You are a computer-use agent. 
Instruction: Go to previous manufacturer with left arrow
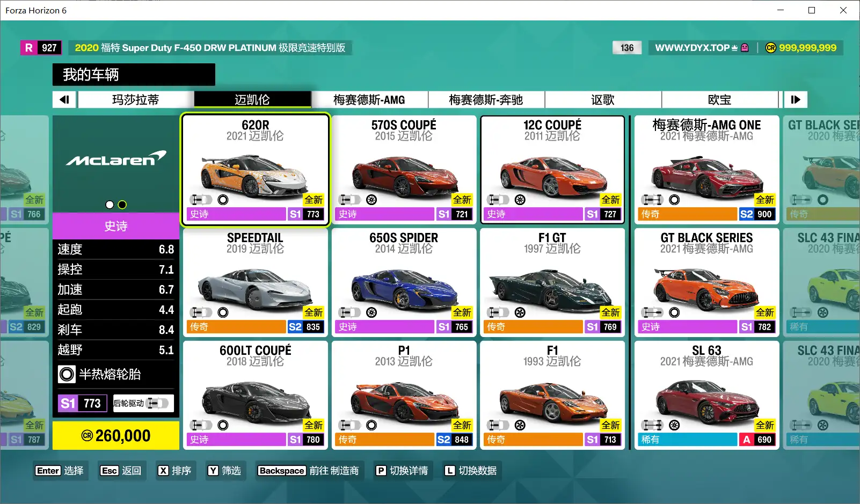tap(65, 99)
